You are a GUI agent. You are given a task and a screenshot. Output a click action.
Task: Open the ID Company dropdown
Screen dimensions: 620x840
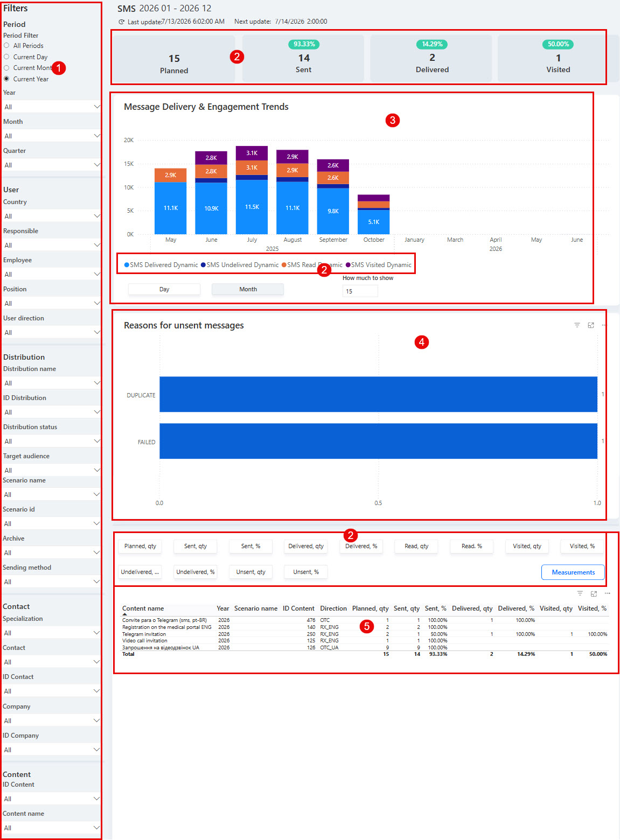51,750
